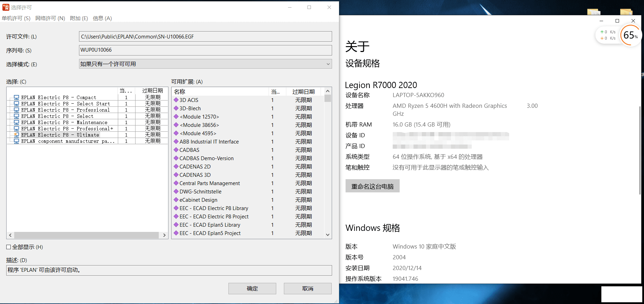This screenshot has width=644, height=304.
Task: Open the 附加 menu
Action: 79,18
